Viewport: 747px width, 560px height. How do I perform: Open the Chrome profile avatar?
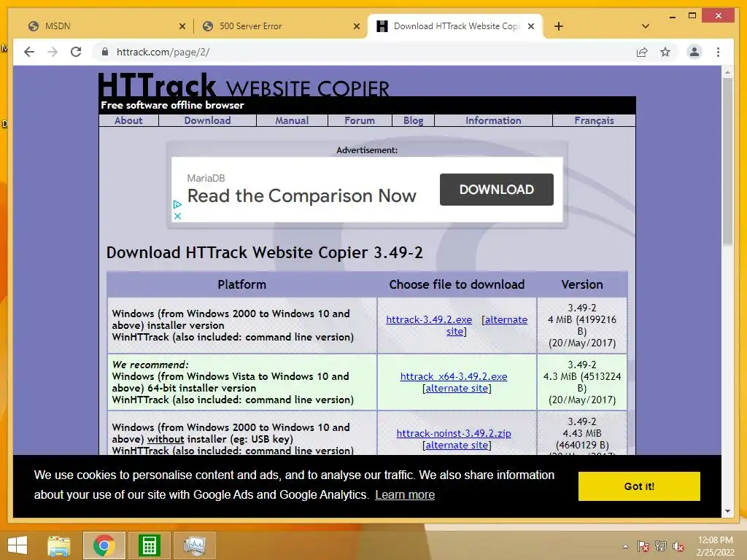(694, 52)
